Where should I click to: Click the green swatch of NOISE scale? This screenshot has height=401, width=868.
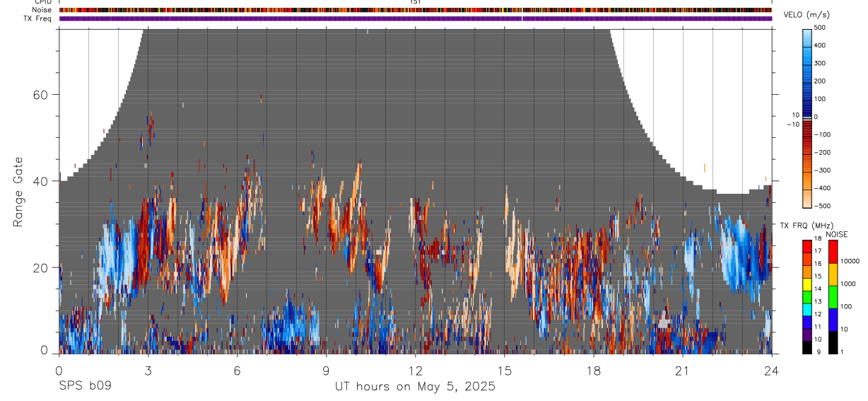833,297
